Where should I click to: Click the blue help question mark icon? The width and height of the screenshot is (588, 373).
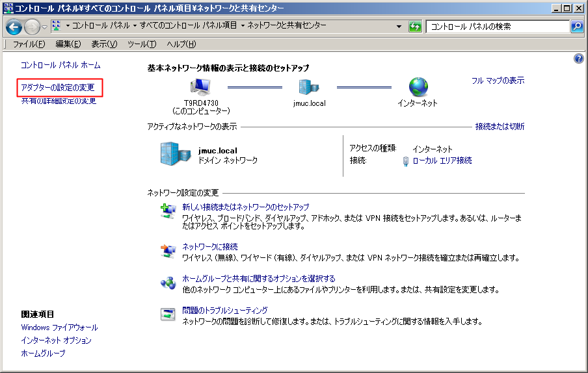[x=579, y=58]
